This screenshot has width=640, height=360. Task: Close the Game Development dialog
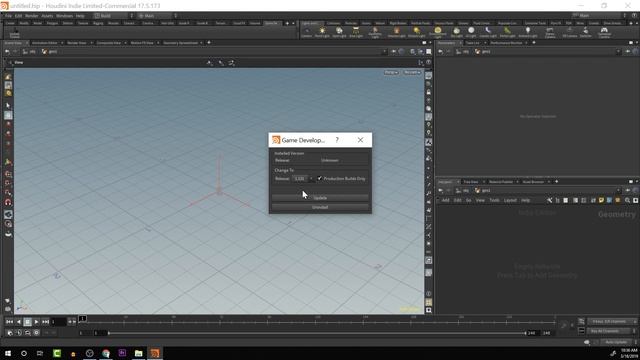pos(360,140)
